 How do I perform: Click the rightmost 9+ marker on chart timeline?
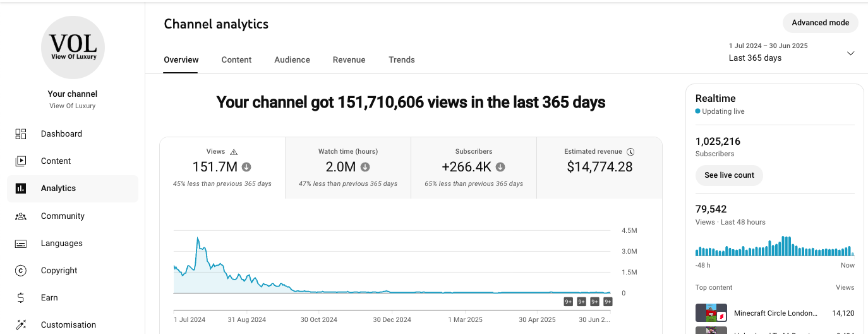(608, 302)
